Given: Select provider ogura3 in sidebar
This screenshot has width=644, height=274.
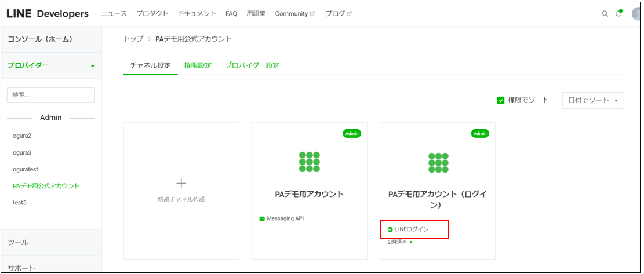Looking at the screenshot, I should point(22,152).
